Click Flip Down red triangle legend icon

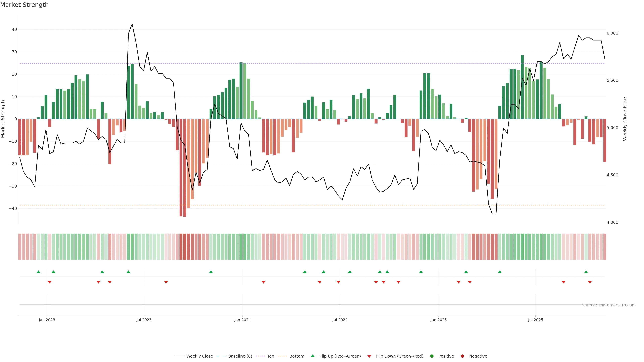pyautogui.click(x=369, y=356)
